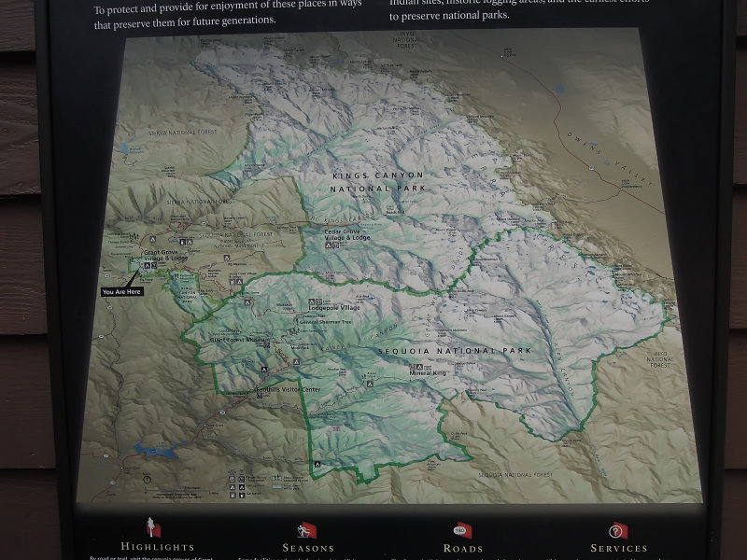Select the Highlights heading text
Screen dimensions: 747x560
point(158,547)
